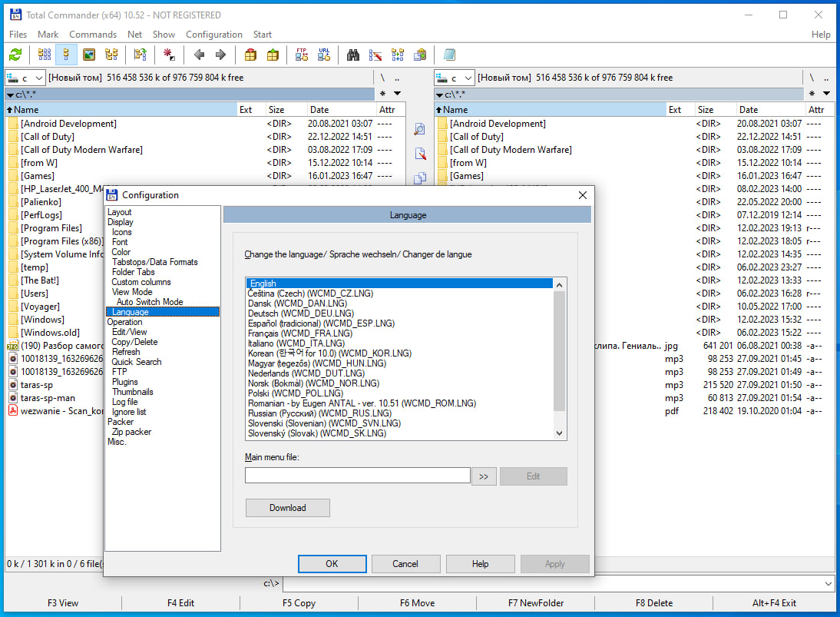Click the view-file magnifier icon between panels
Image resolution: width=840 pixels, height=617 pixels.
click(420, 129)
